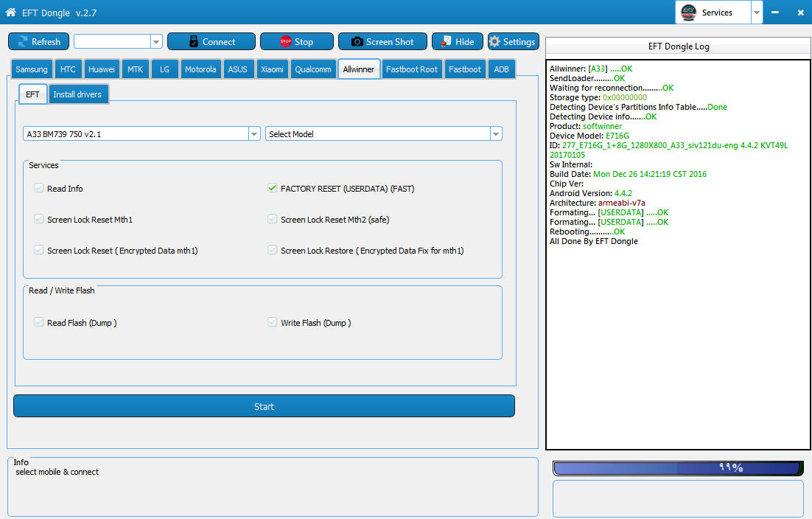812x519 pixels.
Task: Open the port dropdown next to Refresh
Action: 156,41
